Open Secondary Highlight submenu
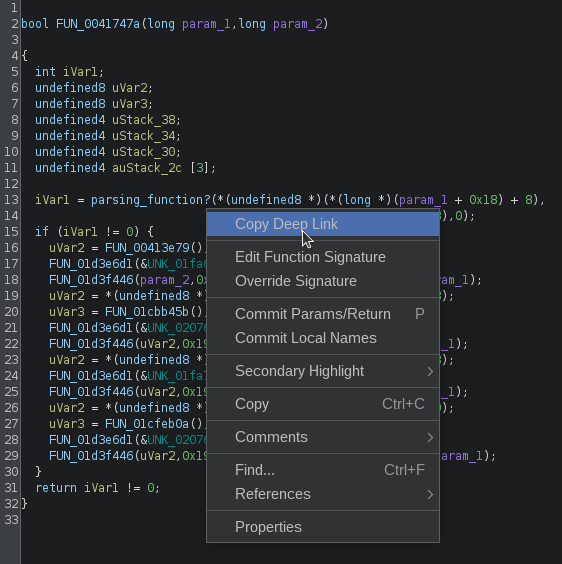562x564 pixels. (323, 371)
